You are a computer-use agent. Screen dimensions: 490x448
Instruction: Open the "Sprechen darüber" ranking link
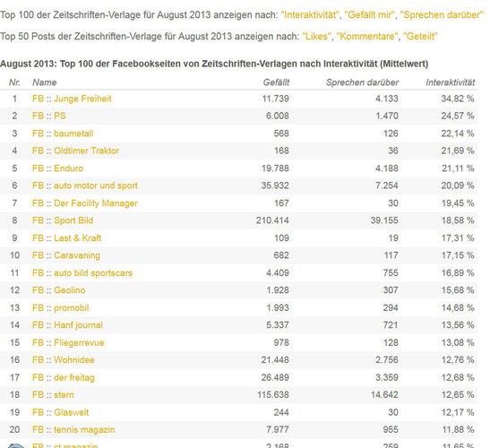442,15
